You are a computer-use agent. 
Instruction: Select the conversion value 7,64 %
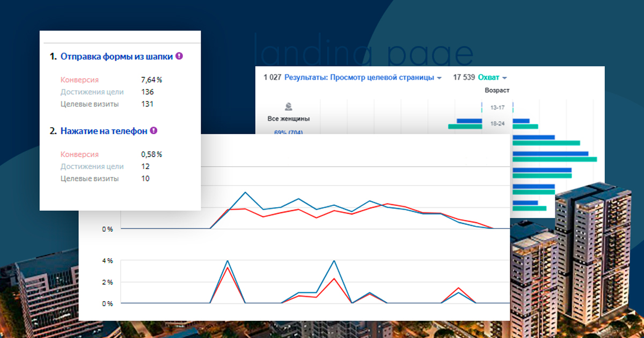click(151, 80)
